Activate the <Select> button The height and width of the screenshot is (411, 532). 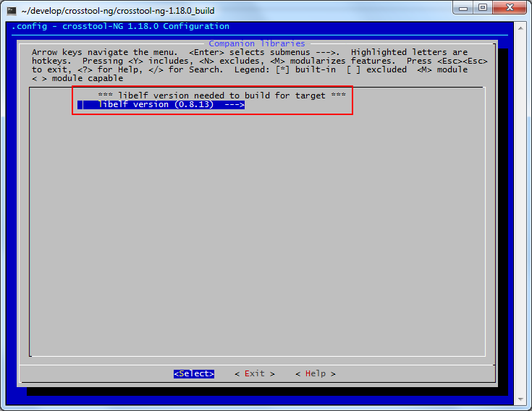click(x=194, y=373)
